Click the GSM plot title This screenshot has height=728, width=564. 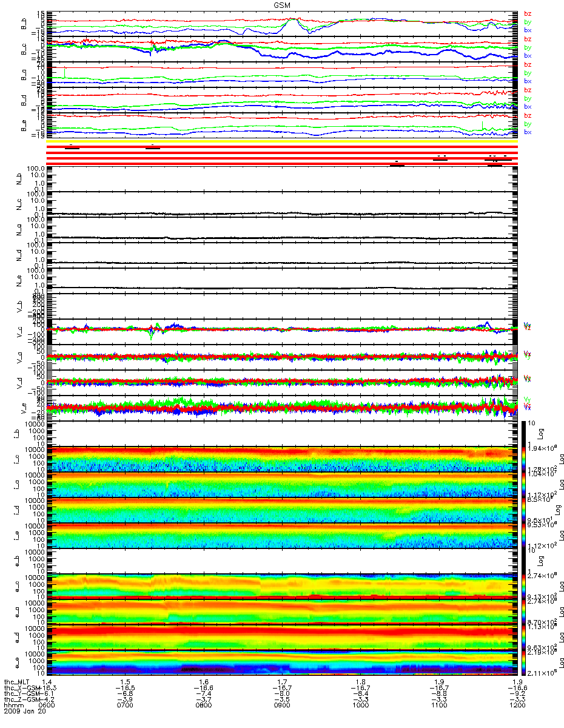point(282,4)
